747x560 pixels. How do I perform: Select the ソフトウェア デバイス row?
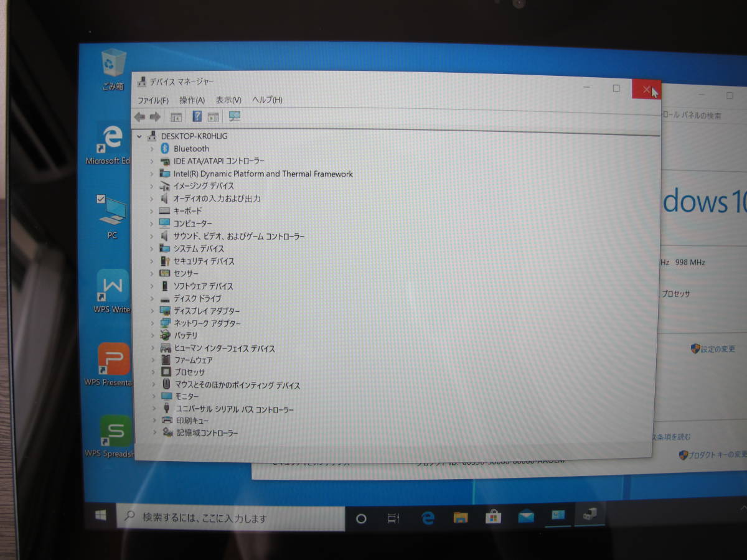pos(197,286)
